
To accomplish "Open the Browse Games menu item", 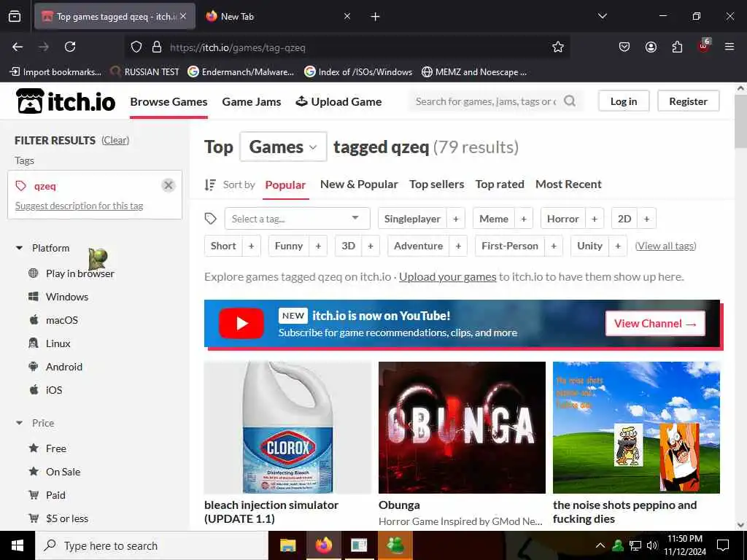I will pyautogui.click(x=169, y=101).
